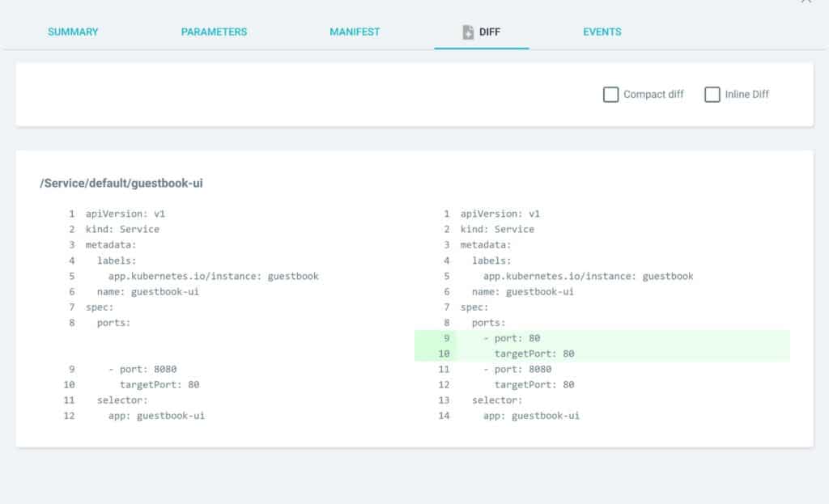Screen dimensions: 829x504
Task: Toggle Compact diff off after enabling
Action: coord(610,95)
